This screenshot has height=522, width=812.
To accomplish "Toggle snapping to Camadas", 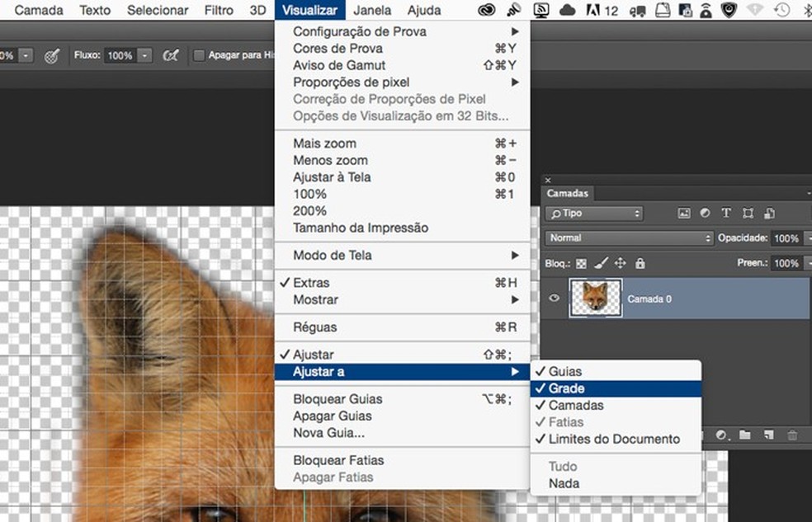I will coord(616,405).
